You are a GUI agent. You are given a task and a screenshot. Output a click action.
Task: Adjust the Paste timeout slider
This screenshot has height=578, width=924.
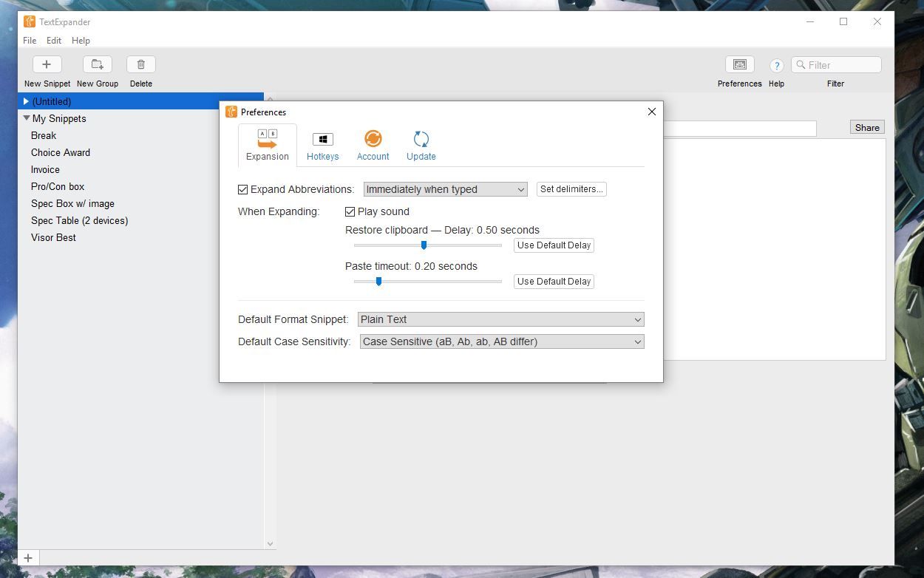(379, 282)
